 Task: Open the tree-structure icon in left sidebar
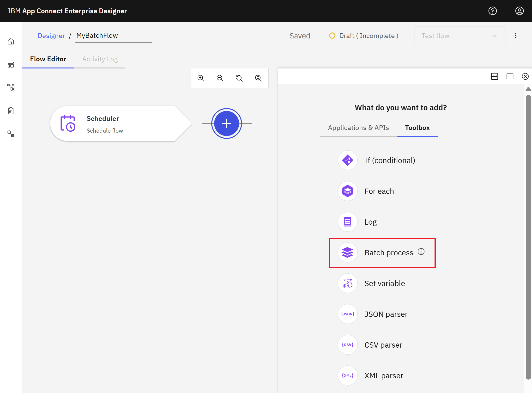pyautogui.click(x=11, y=88)
